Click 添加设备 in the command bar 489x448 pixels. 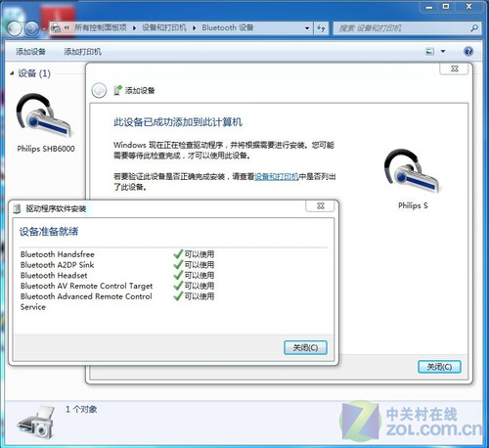(x=30, y=52)
